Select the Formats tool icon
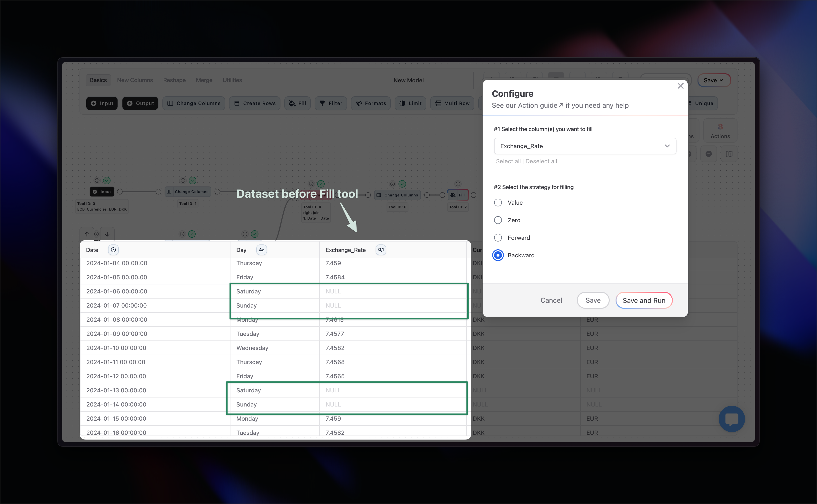 click(359, 103)
